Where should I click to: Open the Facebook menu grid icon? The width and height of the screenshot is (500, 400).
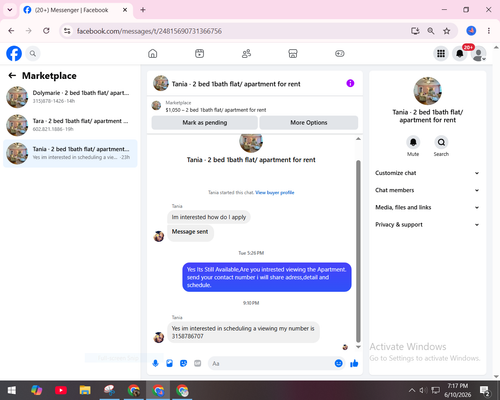click(441, 53)
